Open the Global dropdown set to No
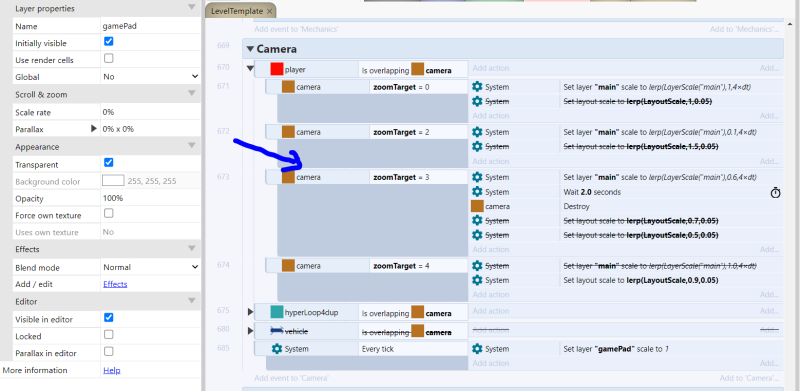Image resolution: width=800 pixels, height=391 pixels. coord(150,77)
